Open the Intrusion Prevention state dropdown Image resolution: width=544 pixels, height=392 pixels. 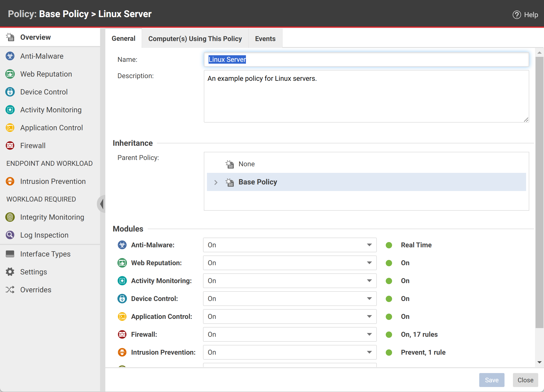click(x=290, y=352)
